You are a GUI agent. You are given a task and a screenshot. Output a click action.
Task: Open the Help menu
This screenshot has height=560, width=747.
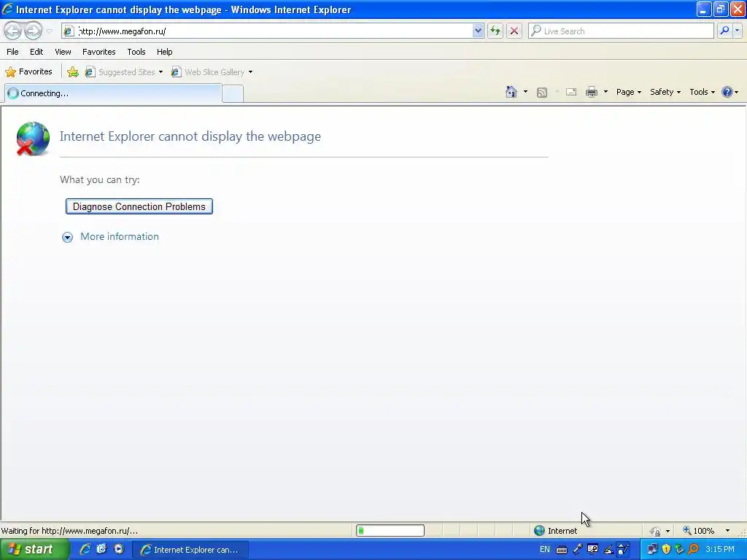(164, 52)
